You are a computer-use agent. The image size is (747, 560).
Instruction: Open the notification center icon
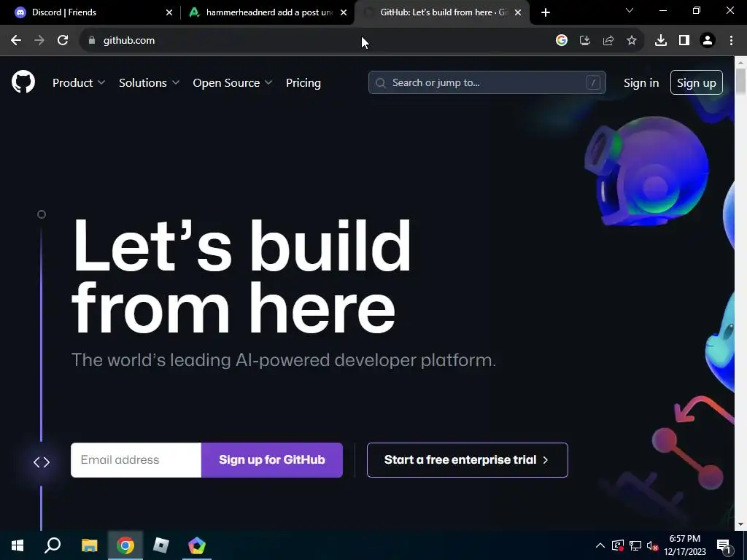point(724,546)
